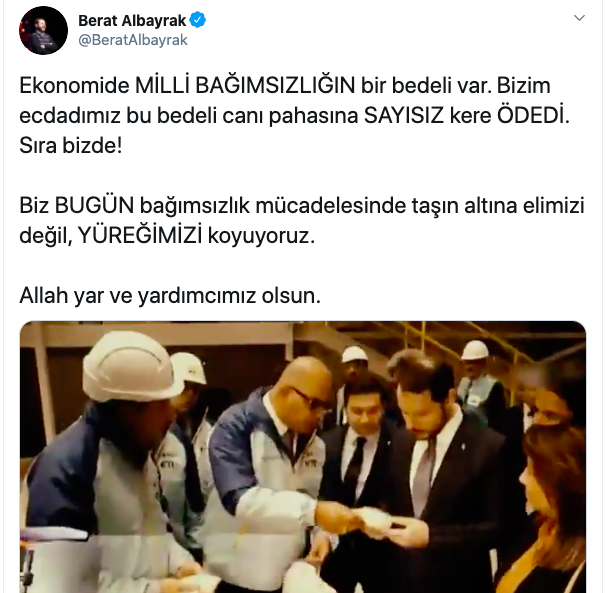
Task: Click the white helmet in the video's top-right background
Action: pos(475,351)
